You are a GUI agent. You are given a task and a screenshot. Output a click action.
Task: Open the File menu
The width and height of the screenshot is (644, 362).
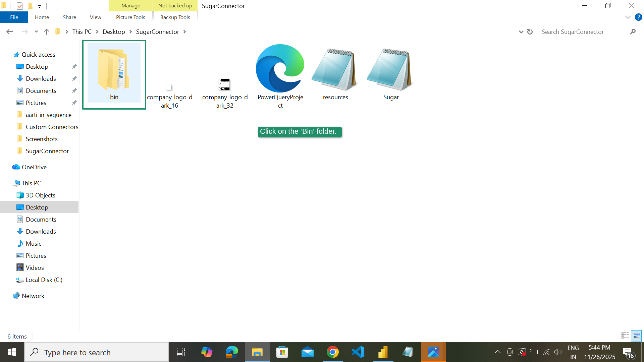(14, 17)
